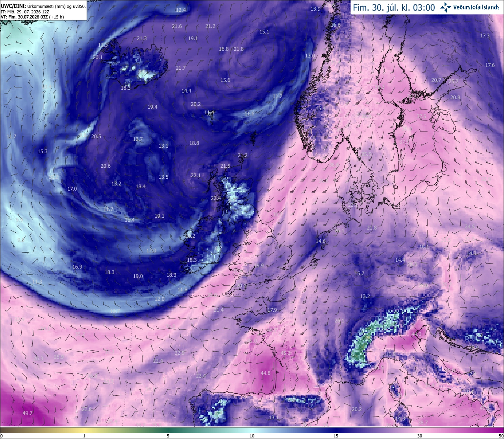Click the 44.8 value over southwestern France

(265, 373)
